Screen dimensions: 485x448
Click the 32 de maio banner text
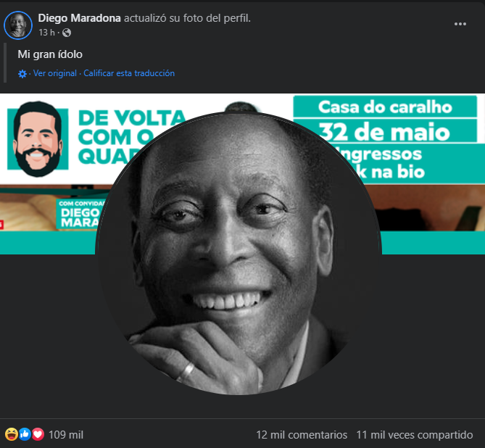click(x=384, y=132)
